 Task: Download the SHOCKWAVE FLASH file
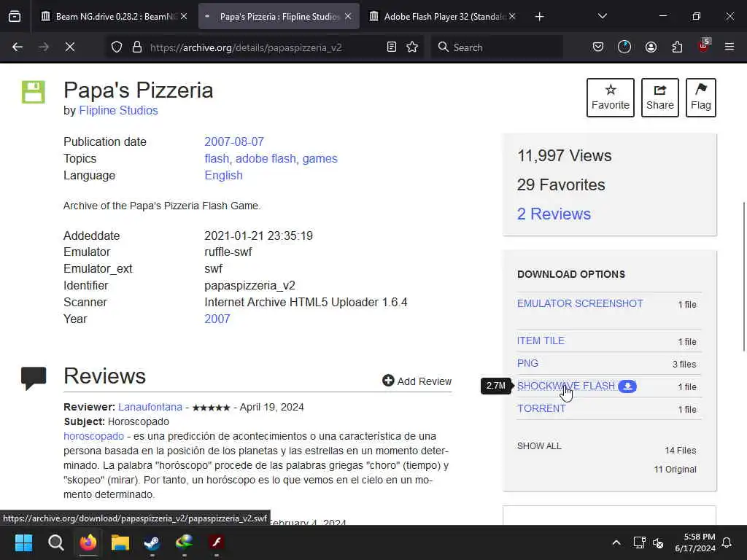(x=566, y=386)
